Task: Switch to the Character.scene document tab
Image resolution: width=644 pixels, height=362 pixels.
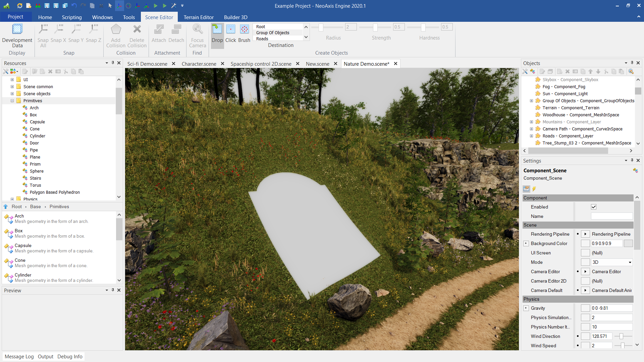Action: [x=199, y=64]
